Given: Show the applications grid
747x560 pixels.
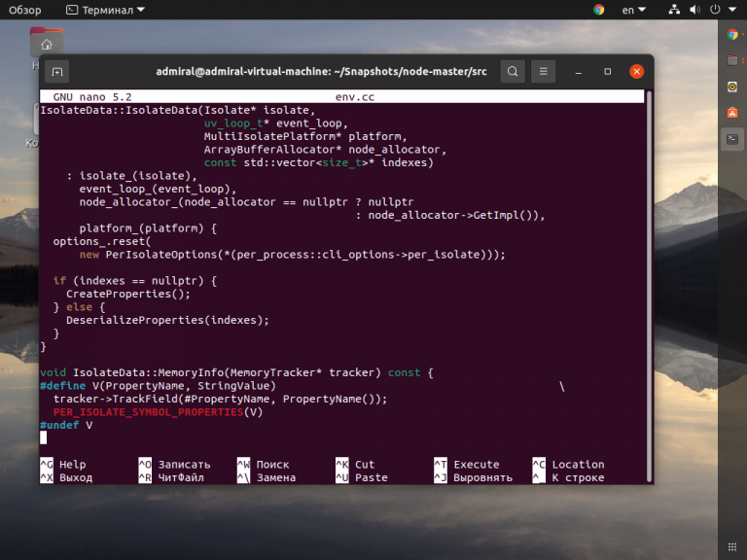Looking at the screenshot, I should coord(732,546).
